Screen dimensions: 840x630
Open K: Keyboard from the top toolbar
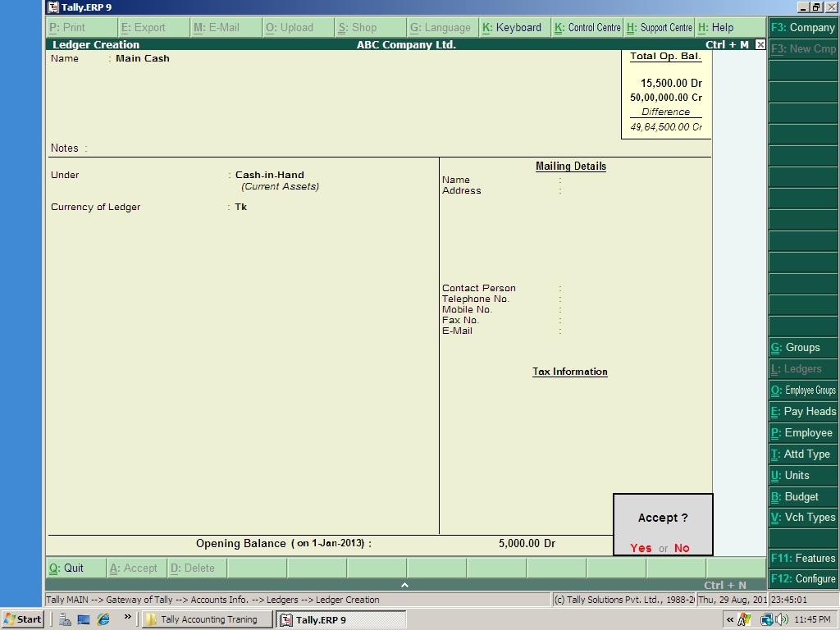[514, 27]
